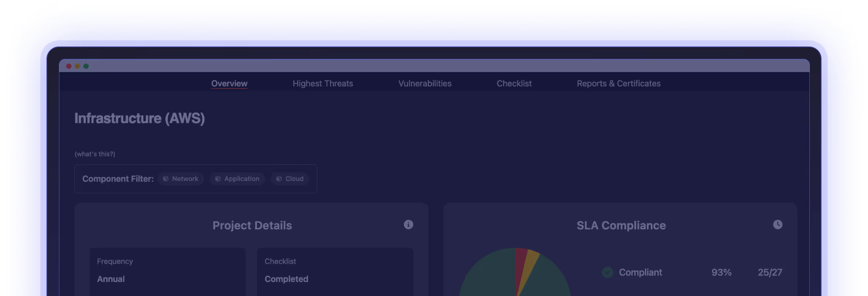Click the Network filter tag icon
The height and width of the screenshot is (296, 868).
[x=165, y=179]
